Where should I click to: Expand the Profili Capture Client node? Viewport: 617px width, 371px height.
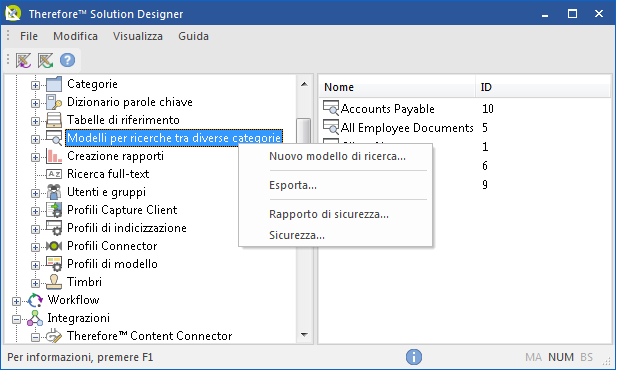tap(35, 211)
